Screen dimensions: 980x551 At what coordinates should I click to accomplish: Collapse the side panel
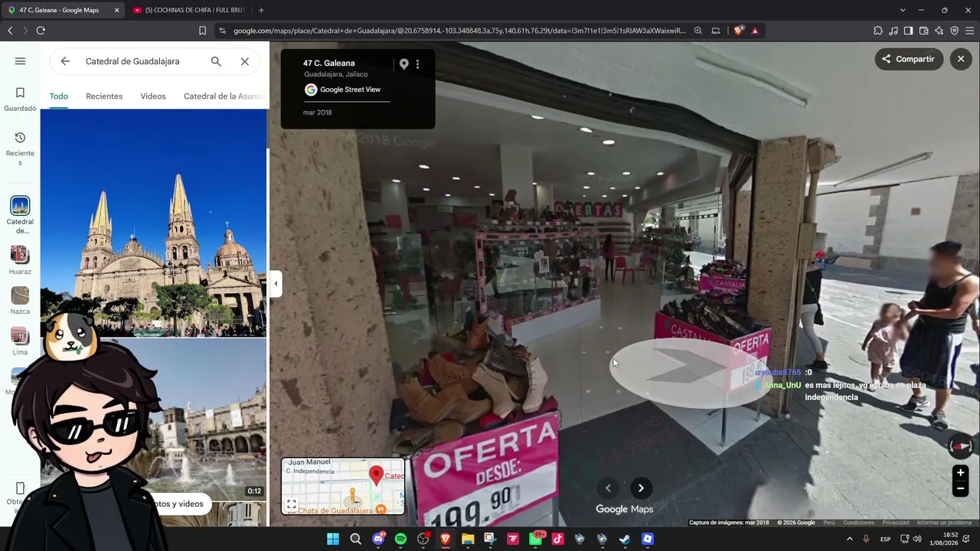click(x=276, y=284)
